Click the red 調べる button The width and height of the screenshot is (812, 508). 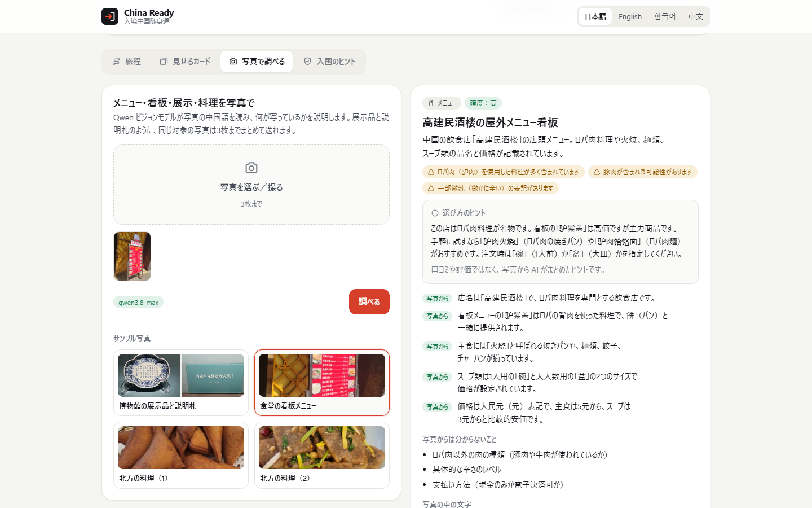(x=369, y=301)
